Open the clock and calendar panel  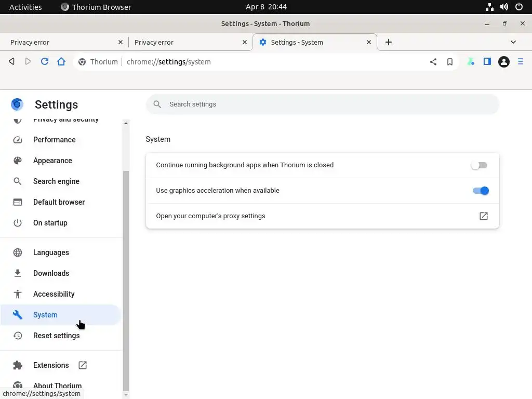point(266,7)
